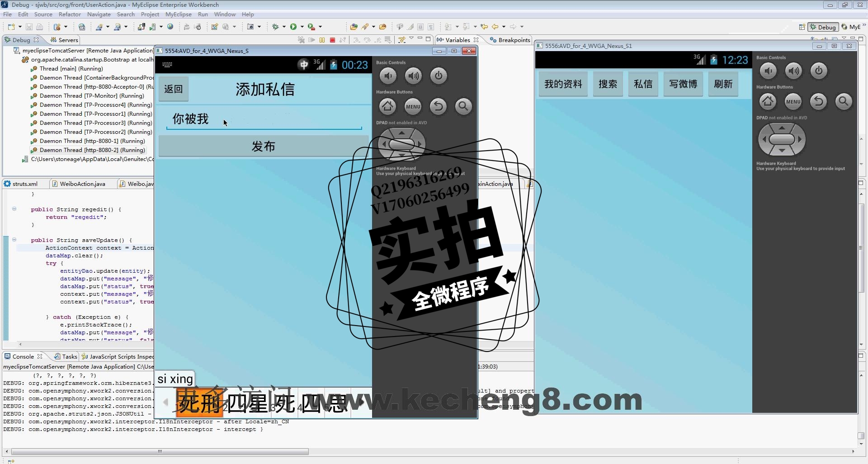Select Daemon Thread [http-8080-2] row
868x464 pixels.
pyautogui.click(x=88, y=150)
